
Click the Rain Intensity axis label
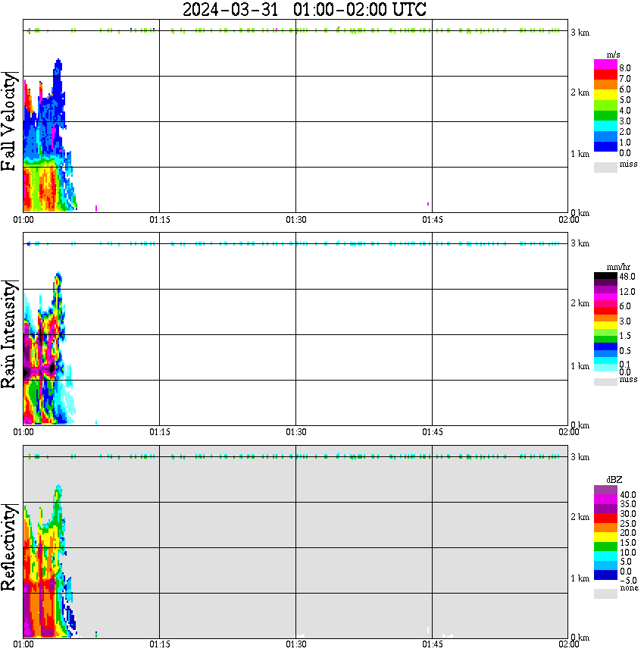point(9,334)
